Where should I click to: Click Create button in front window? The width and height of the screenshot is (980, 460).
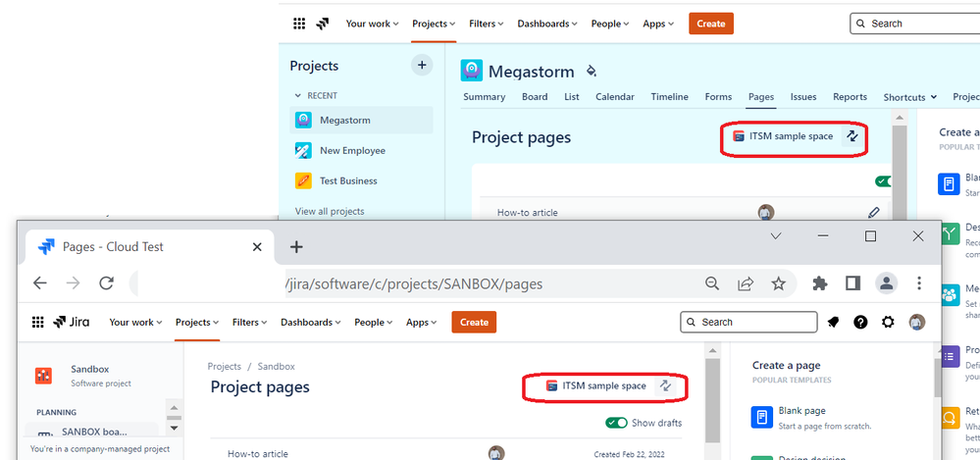point(474,323)
